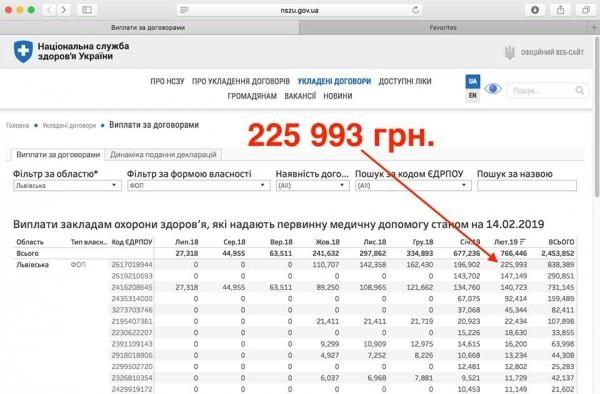Click the page vertical scrollbar
Image resolution: width=600 pixels, height=394 pixels.
pos(596,117)
